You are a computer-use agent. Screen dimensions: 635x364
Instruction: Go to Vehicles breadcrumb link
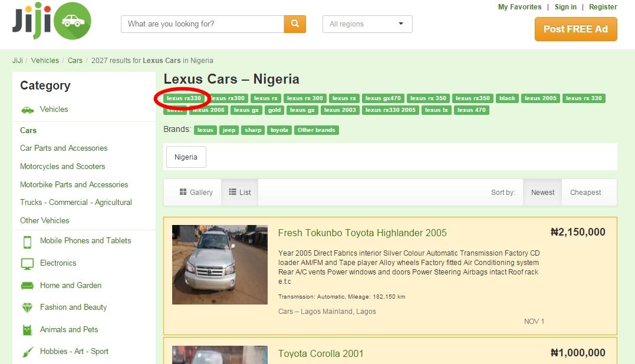pyautogui.click(x=45, y=60)
